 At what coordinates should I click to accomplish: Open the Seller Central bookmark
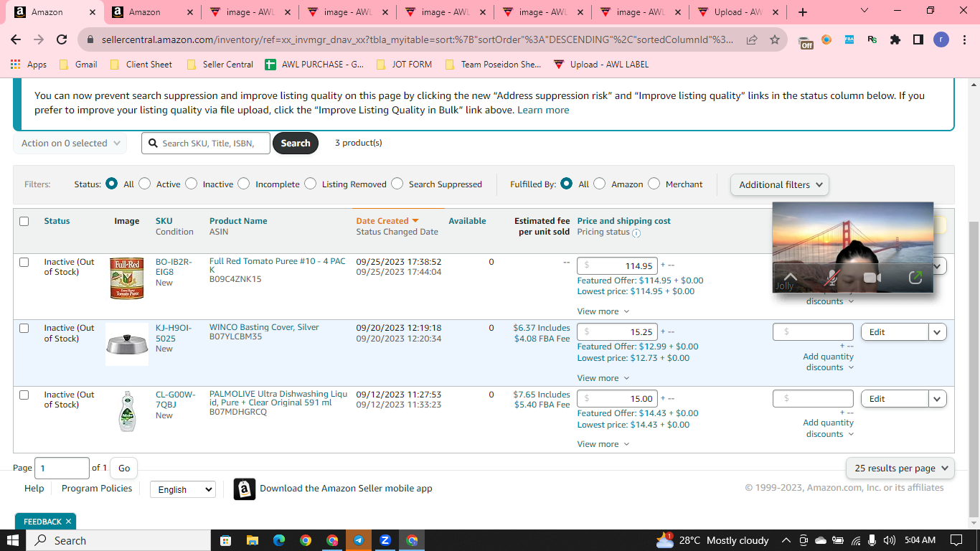220,65
